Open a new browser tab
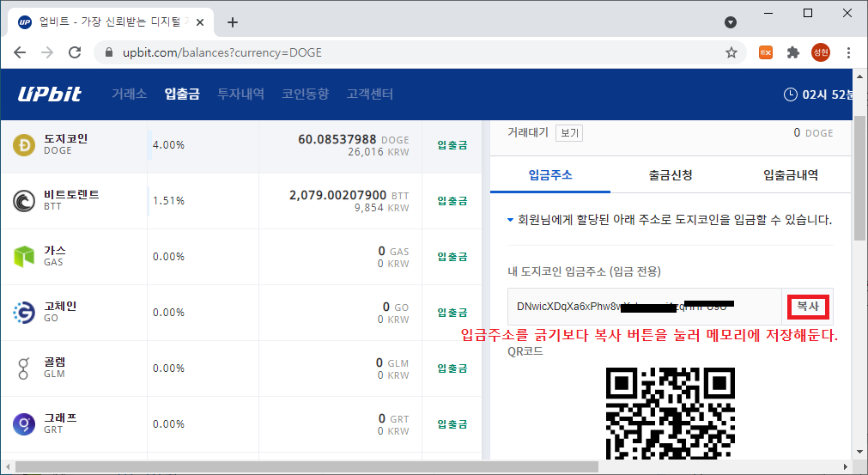This screenshot has height=475, width=868. pos(233,22)
